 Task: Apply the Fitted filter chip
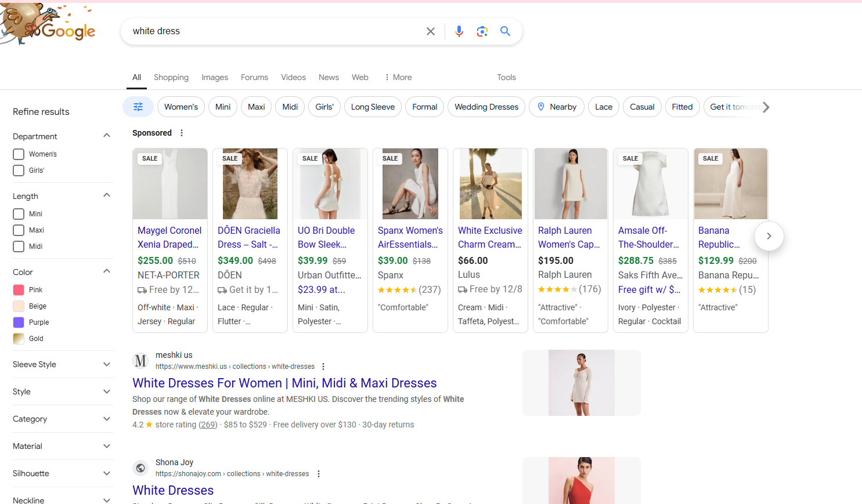point(682,107)
